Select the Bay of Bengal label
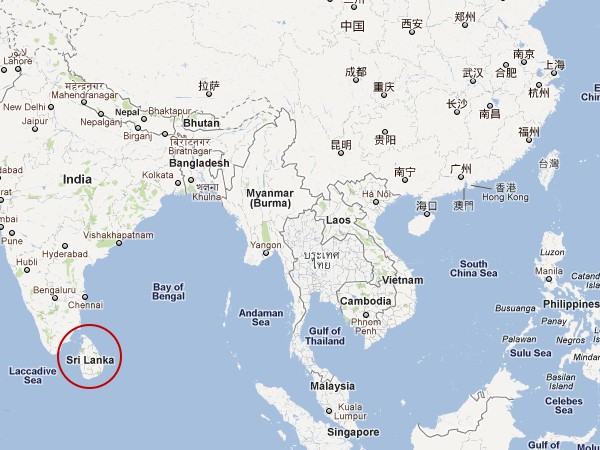Viewport: 600px width, 450px height. [x=168, y=292]
